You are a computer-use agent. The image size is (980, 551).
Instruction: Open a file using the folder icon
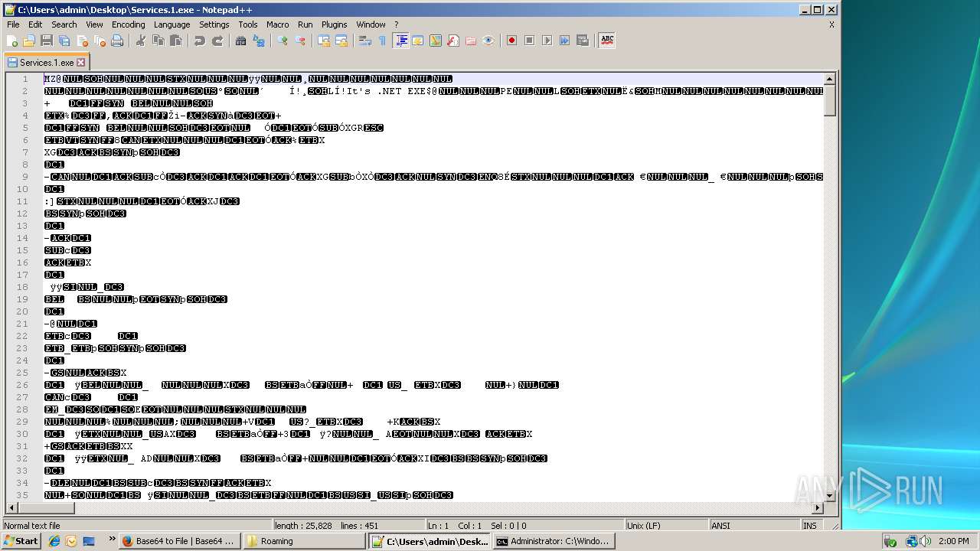pos(29,41)
